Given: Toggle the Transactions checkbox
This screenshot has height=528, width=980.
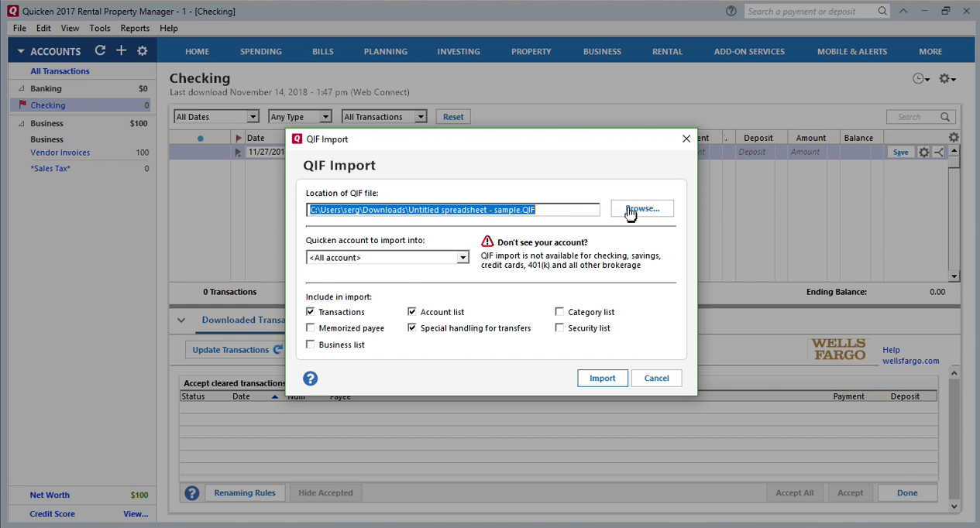Looking at the screenshot, I should tap(311, 312).
